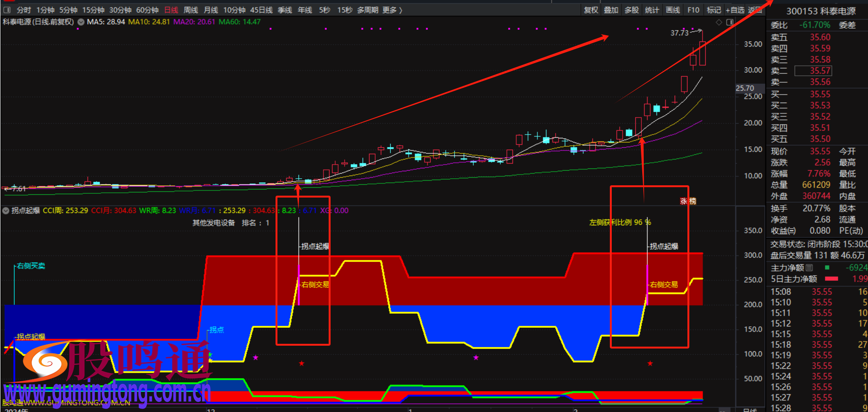
Task: Click the red 5日主力净额 bar
Action: [831, 279]
